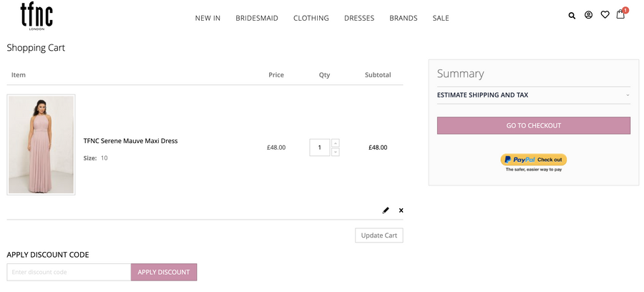Click the TFNC London logo

36,16
